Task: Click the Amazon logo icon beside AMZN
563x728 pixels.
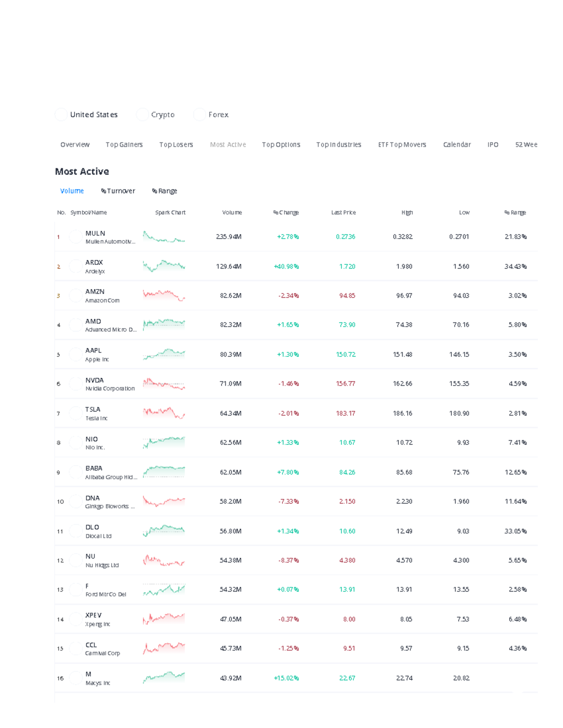Action: [76, 296]
